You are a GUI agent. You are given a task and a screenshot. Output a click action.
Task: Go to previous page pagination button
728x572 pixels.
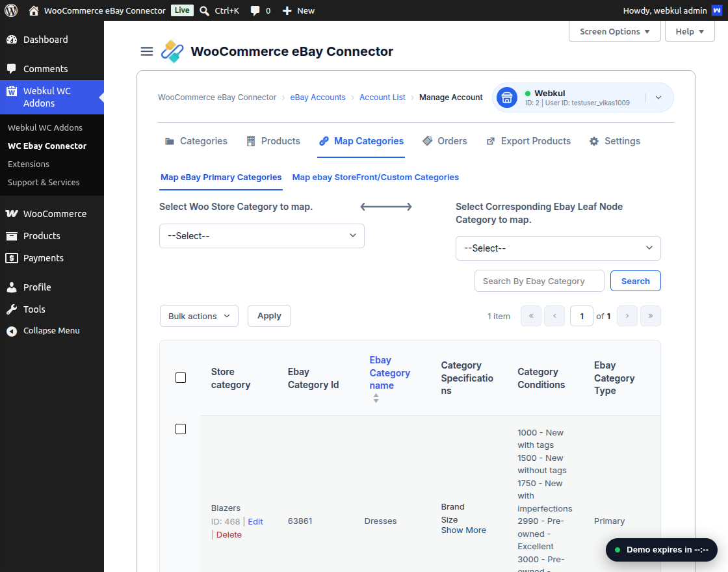[554, 316]
